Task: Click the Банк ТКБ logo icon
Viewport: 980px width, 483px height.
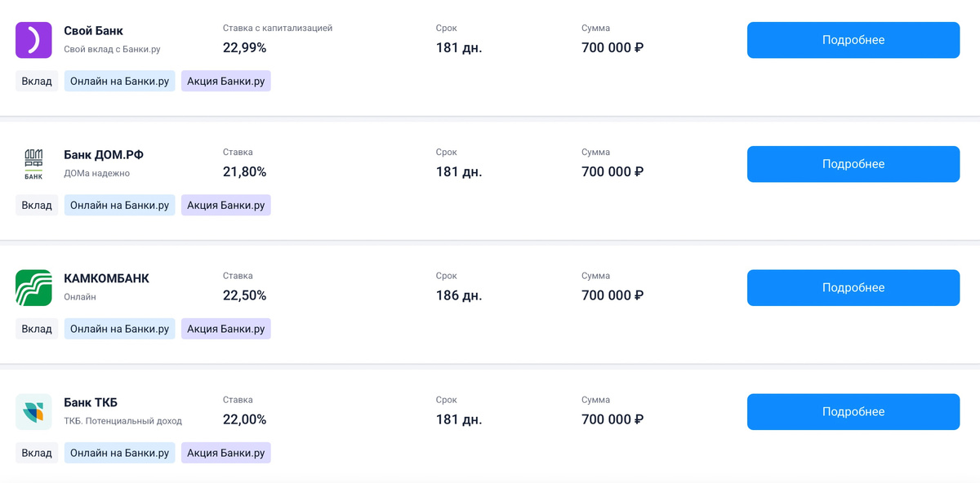Action: pos(33,411)
